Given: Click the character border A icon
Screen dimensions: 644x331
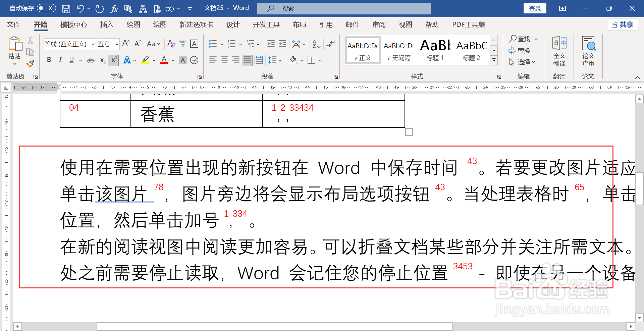Looking at the screenshot, I should tap(194, 44).
